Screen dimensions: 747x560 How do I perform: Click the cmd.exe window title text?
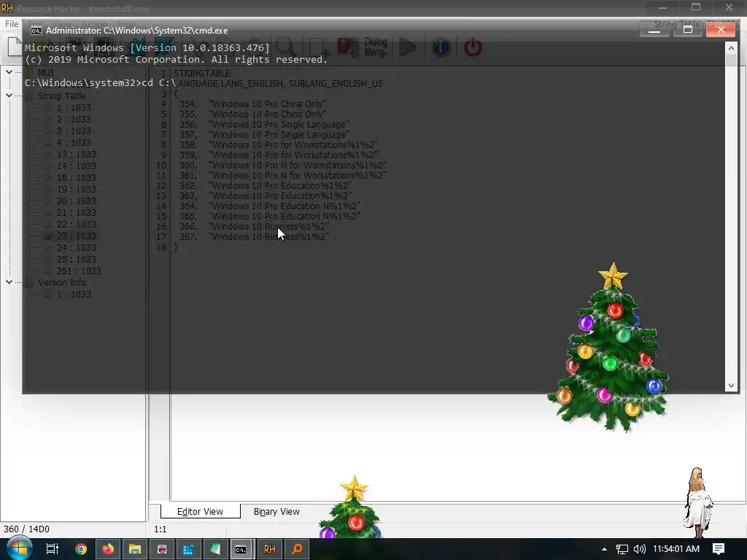pos(136,31)
